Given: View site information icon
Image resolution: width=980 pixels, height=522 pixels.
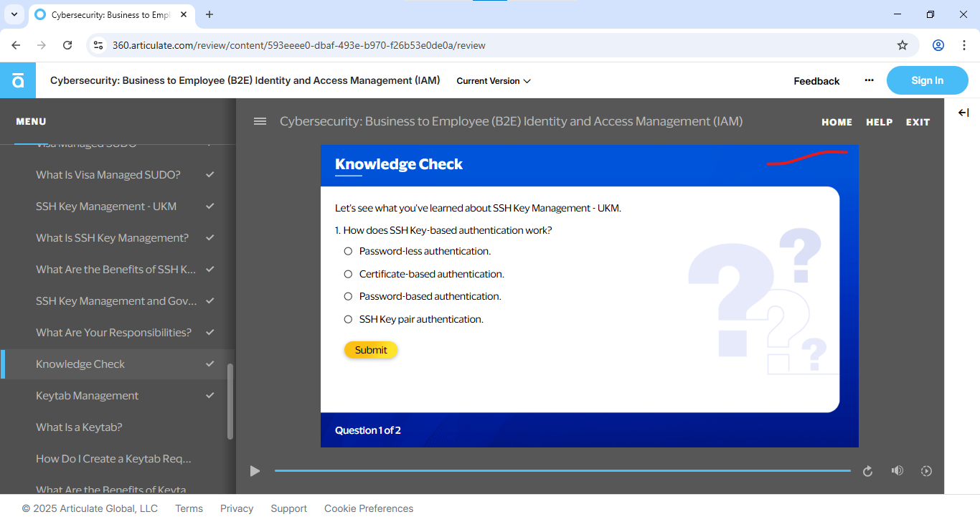Looking at the screenshot, I should point(98,45).
